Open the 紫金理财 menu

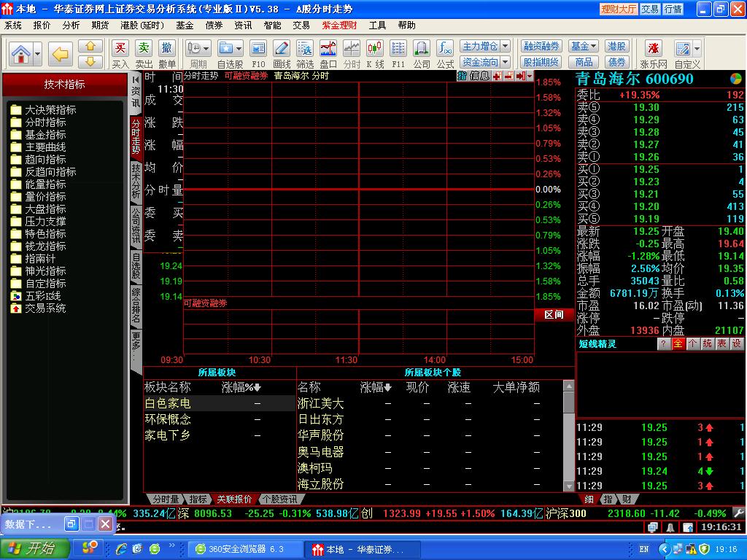(x=339, y=26)
